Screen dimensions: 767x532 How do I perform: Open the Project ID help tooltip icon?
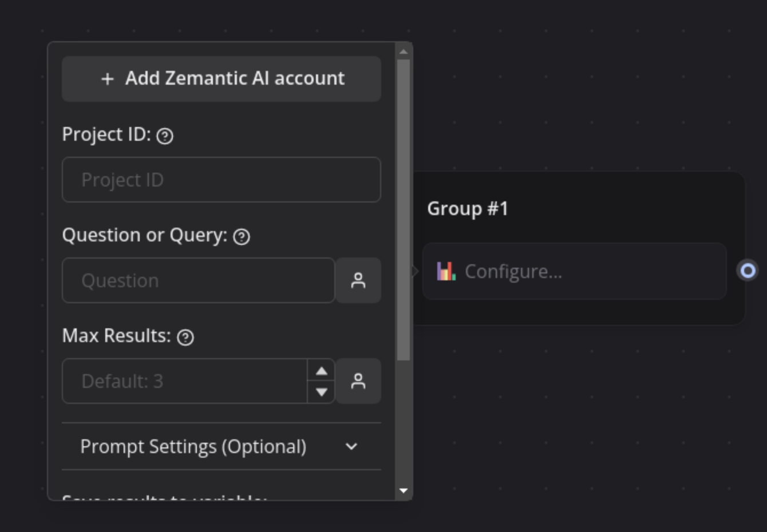coord(165,136)
